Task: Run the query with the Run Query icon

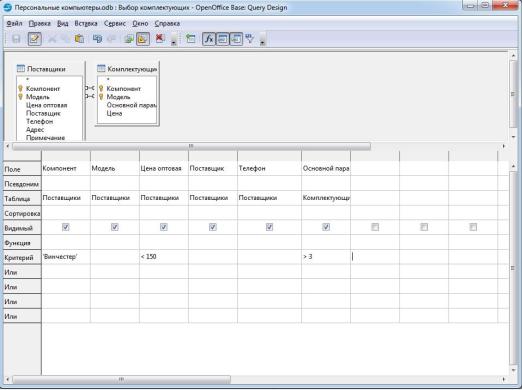Action: click(129, 39)
